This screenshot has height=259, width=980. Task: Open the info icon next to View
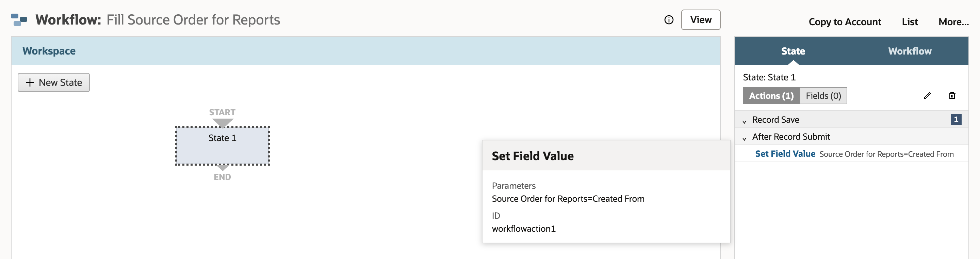(669, 20)
